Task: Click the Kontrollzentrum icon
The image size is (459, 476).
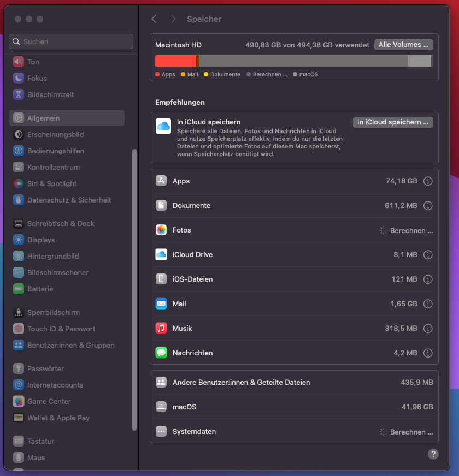Action: [19, 167]
